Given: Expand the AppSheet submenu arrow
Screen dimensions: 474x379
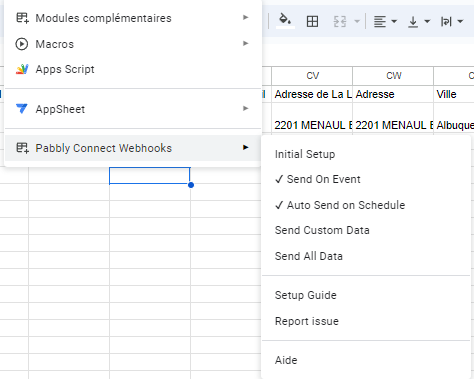Looking at the screenshot, I should [246, 108].
